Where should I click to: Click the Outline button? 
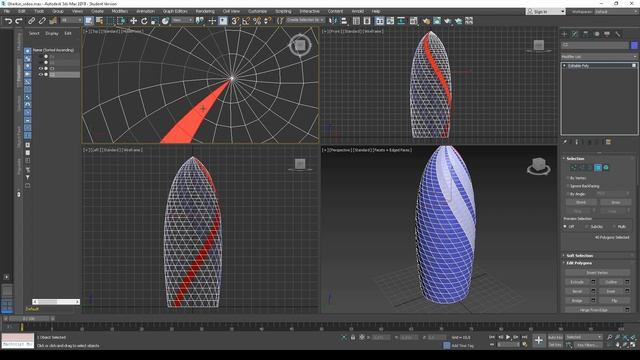click(611, 282)
